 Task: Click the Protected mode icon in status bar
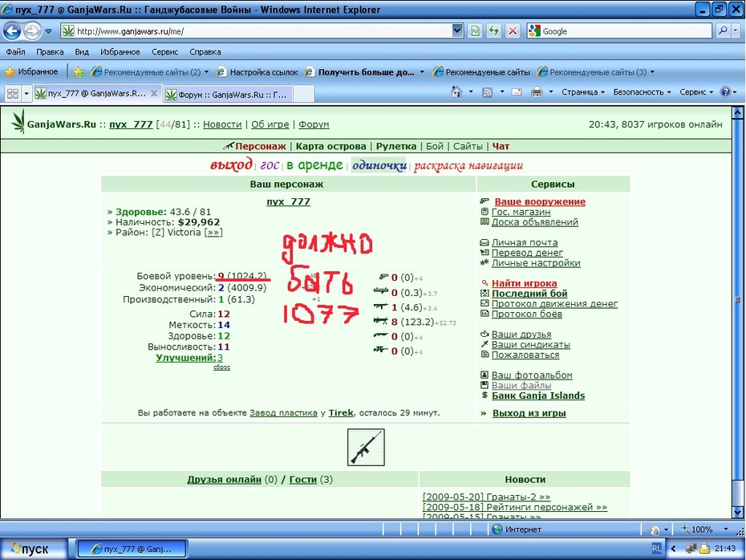(x=655, y=530)
